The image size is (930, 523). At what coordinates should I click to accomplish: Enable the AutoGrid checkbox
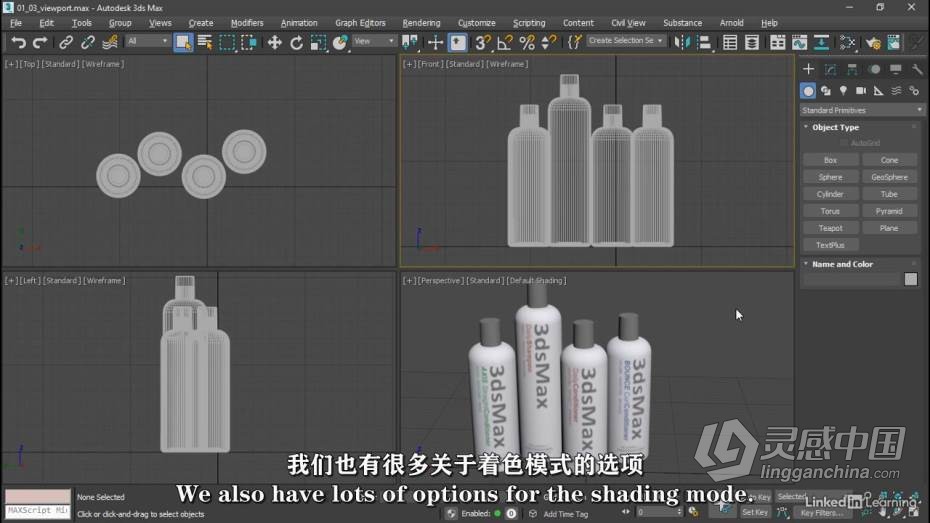844,143
